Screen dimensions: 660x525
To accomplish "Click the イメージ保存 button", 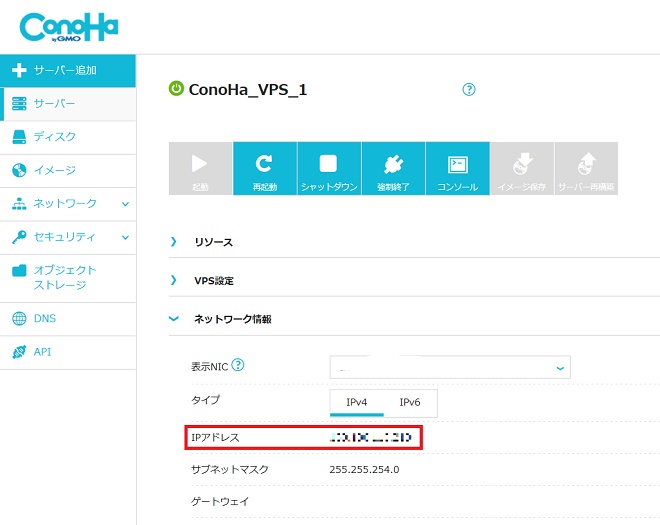I will [x=522, y=168].
